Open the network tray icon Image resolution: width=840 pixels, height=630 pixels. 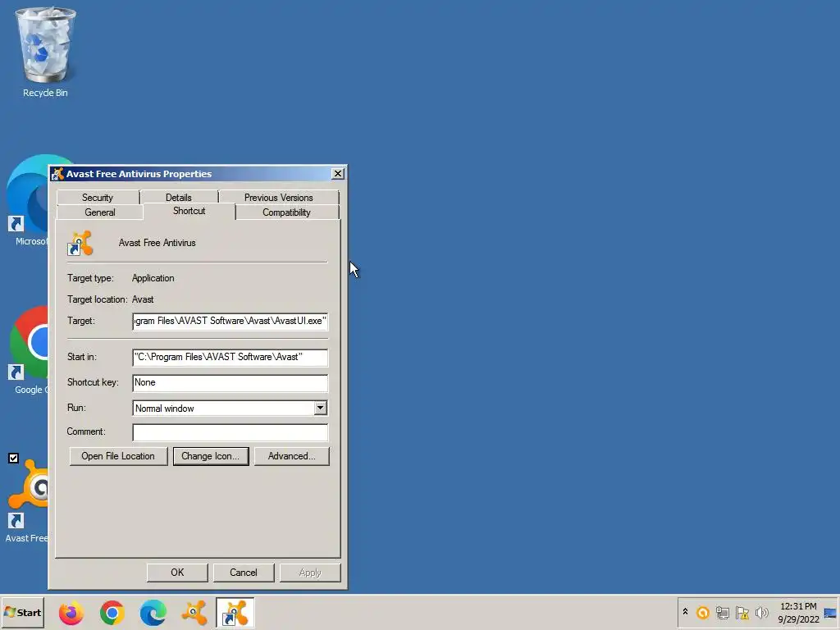[x=722, y=612]
